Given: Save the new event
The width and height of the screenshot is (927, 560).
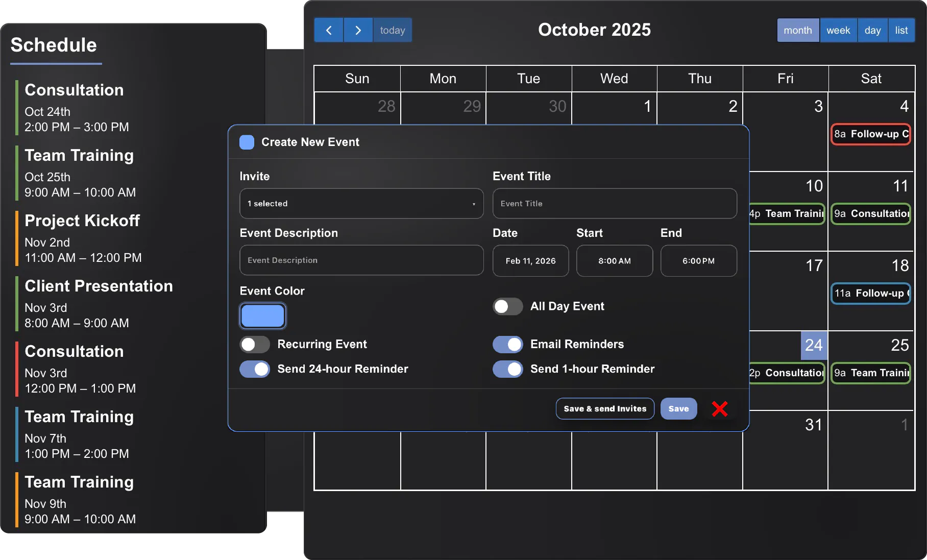Looking at the screenshot, I should click(x=678, y=408).
